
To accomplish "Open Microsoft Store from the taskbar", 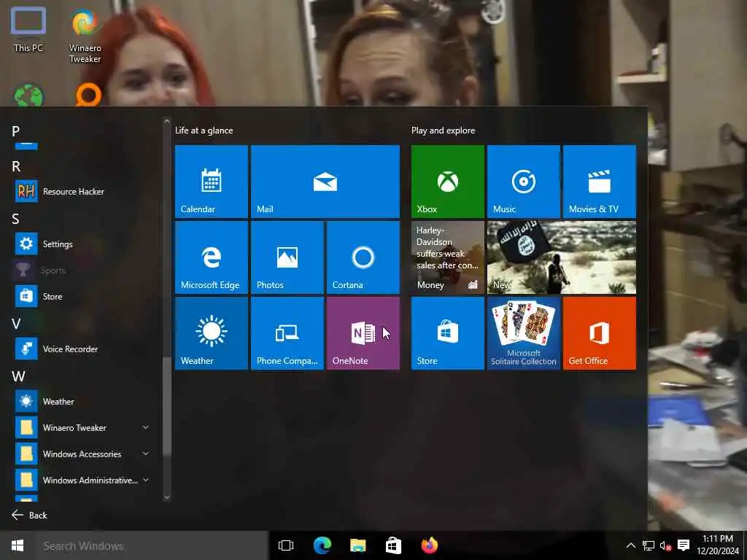I will 393,545.
